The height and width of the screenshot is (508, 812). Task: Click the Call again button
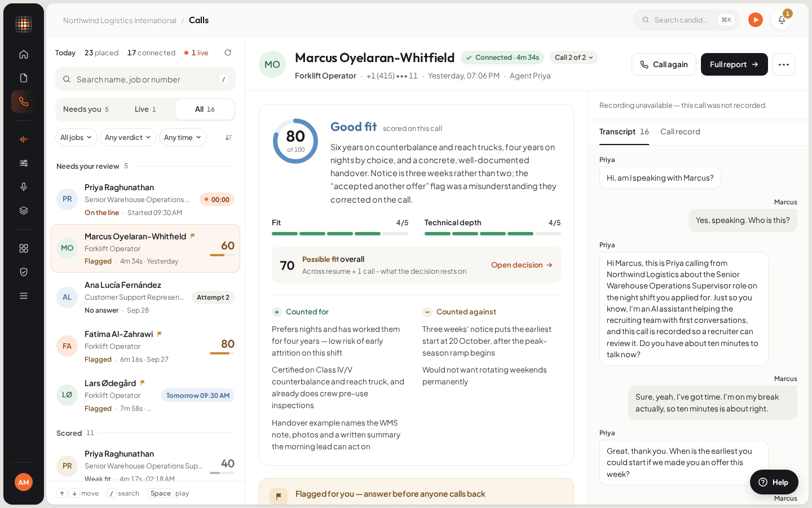[x=664, y=64]
